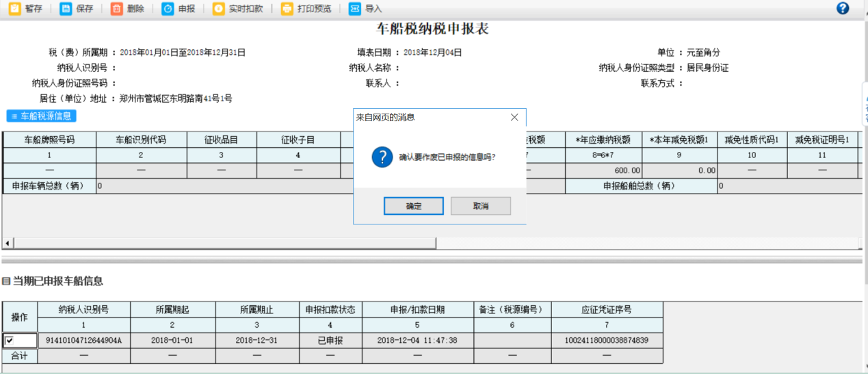Click the tax period 2018年01月01日至2018年12月31日
Image resolution: width=868 pixels, height=377 pixels.
point(182,52)
